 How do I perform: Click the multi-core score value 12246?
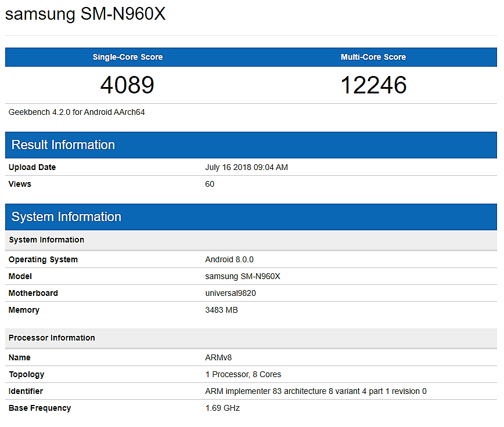373,85
